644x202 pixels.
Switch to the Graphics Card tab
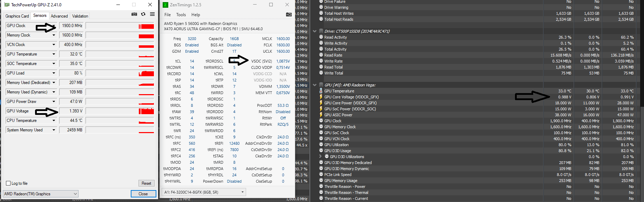tap(17, 16)
